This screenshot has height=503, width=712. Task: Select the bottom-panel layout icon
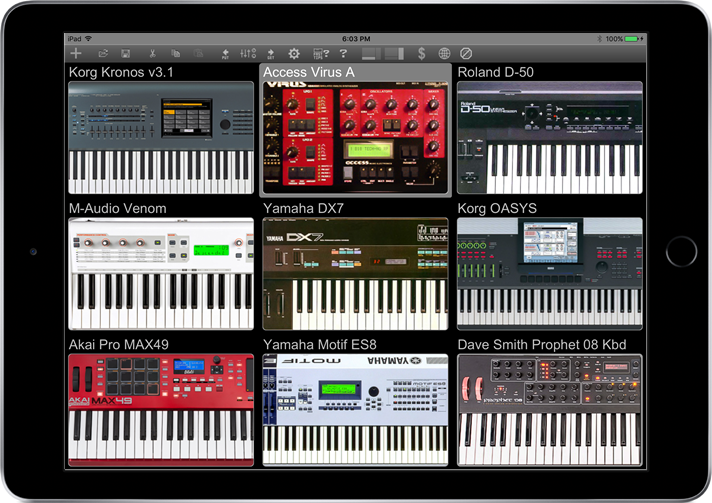point(371,54)
